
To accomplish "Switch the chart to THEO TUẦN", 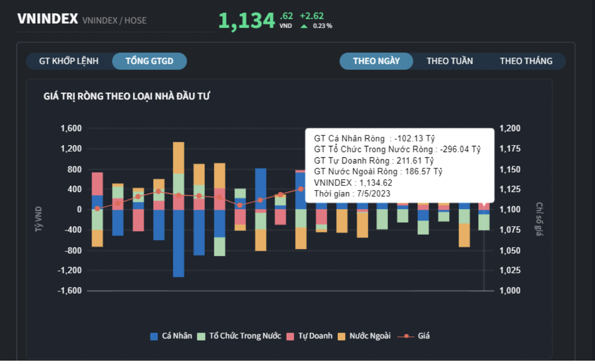I will [450, 61].
